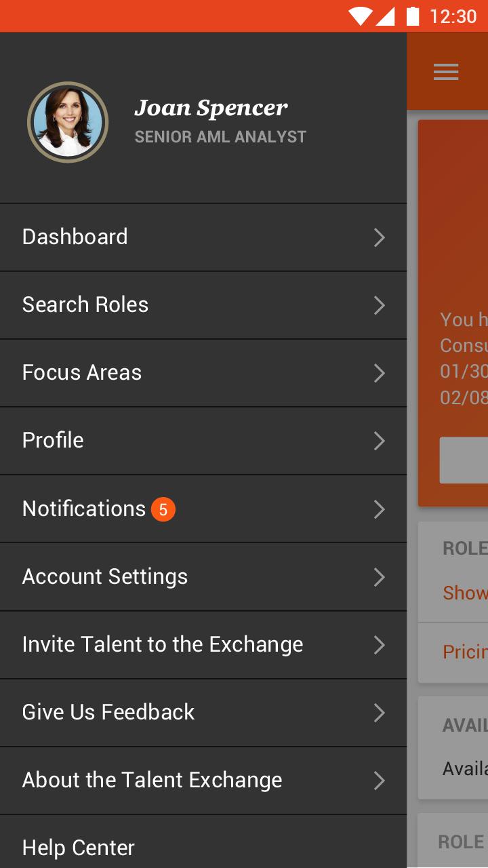
Task: Open Joan Spencer's profile photo
Action: pos(68,122)
